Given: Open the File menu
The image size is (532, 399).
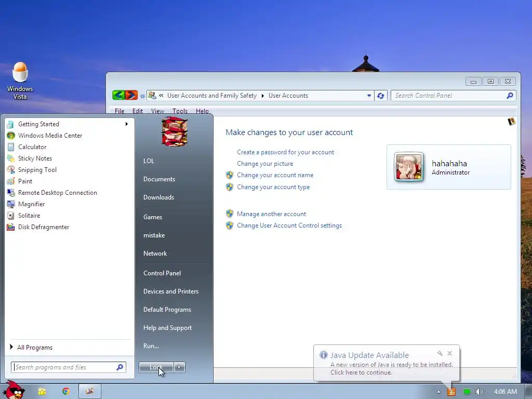Looking at the screenshot, I should [119, 111].
